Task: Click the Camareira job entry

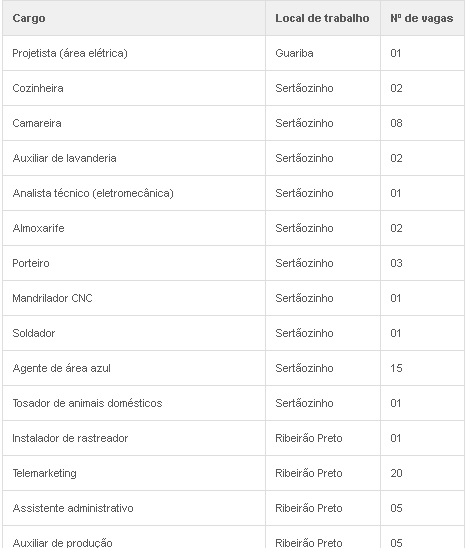Action: (37, 123)
